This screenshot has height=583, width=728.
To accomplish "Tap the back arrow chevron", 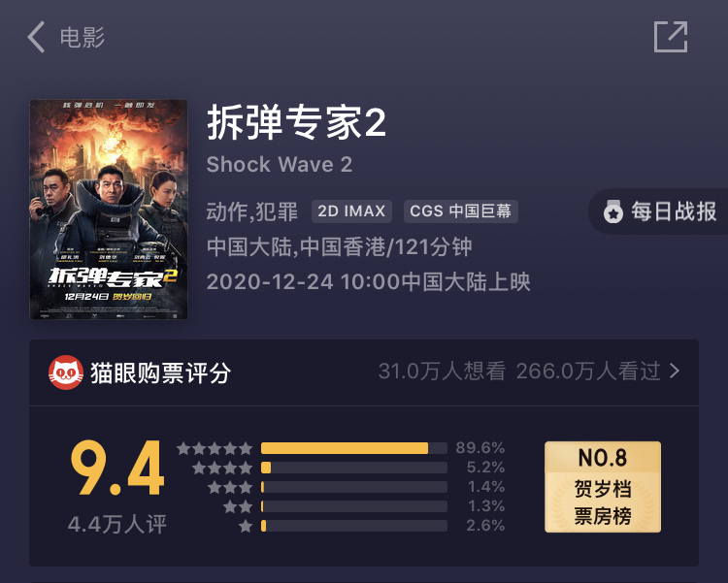I will (36, 37).
